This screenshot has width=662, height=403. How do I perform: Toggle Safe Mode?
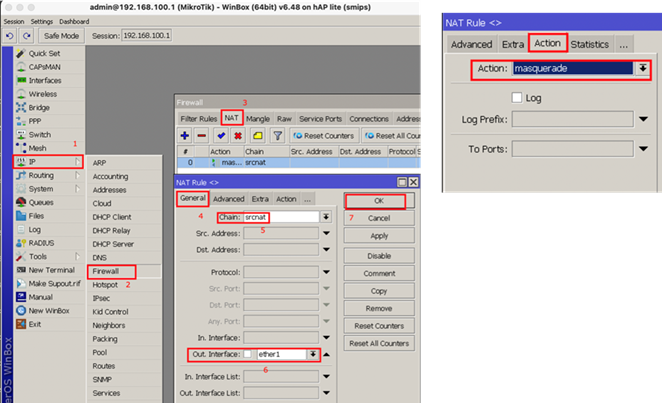coord(62,36)
